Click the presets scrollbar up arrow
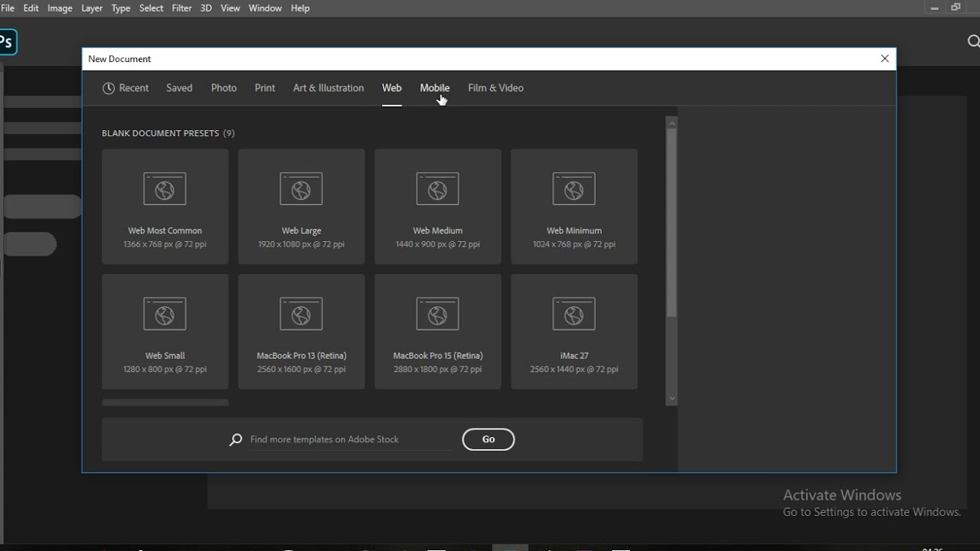Screen dimensions: 980x551 tap(672, 122)
